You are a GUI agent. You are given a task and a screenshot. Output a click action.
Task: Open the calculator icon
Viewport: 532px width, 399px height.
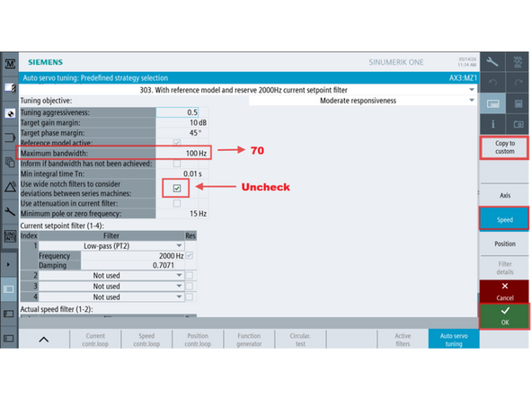click(518, 103)
